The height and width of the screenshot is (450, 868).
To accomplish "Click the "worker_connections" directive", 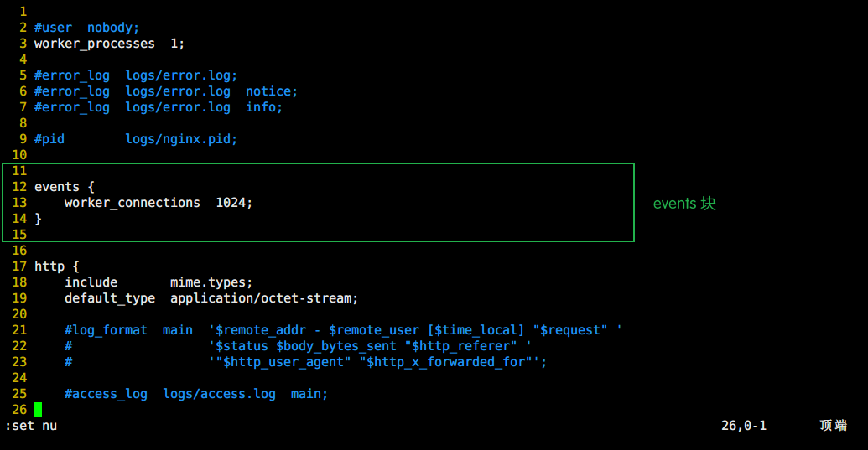I will point(133,203).
